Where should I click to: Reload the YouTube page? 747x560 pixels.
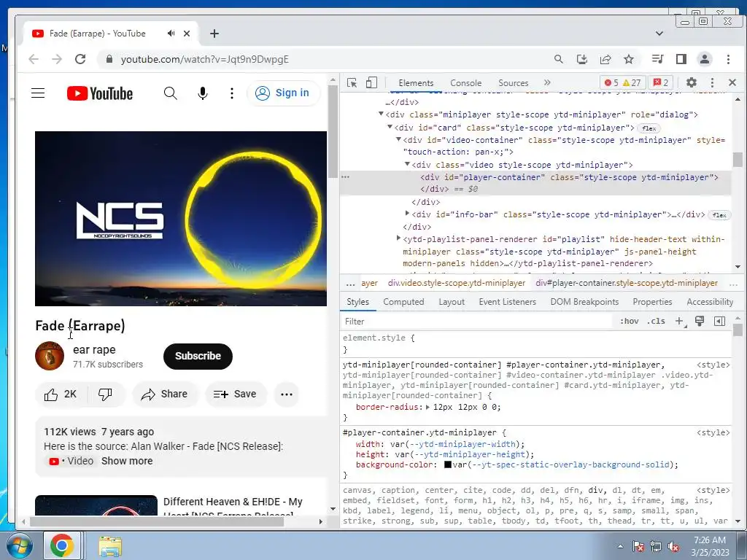pyautogui.click(x=80, y=59)
